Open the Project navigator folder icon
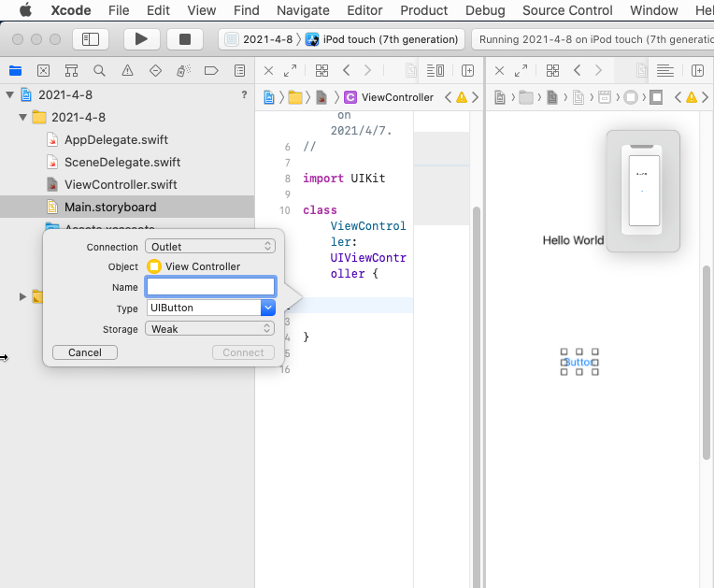 pos(16,71)
